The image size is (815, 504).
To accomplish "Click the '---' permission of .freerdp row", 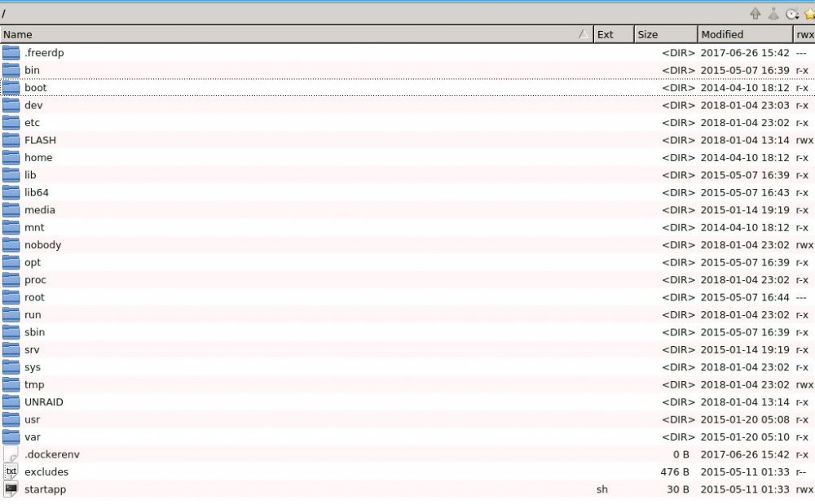I will coord(801,52).
